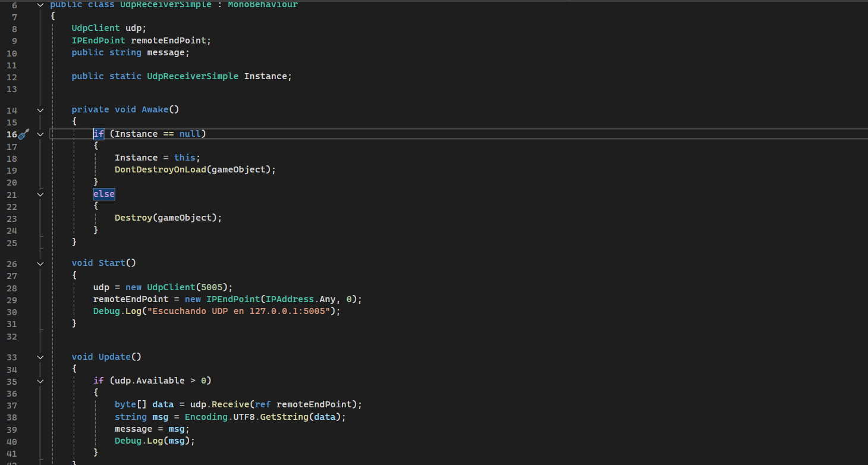Click the 'Start' method name
The image size is (868, 465).
click(x=112, y=263)
